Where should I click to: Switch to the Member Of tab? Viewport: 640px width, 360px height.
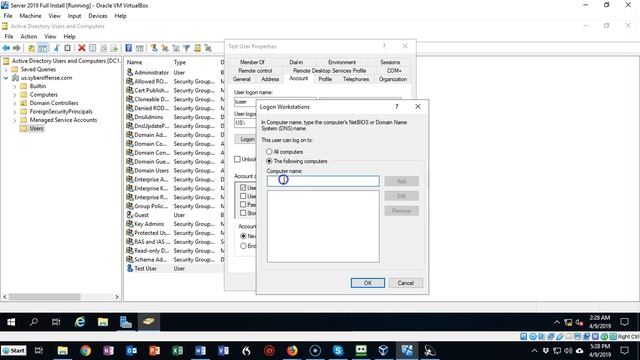[x=252, y=62]
